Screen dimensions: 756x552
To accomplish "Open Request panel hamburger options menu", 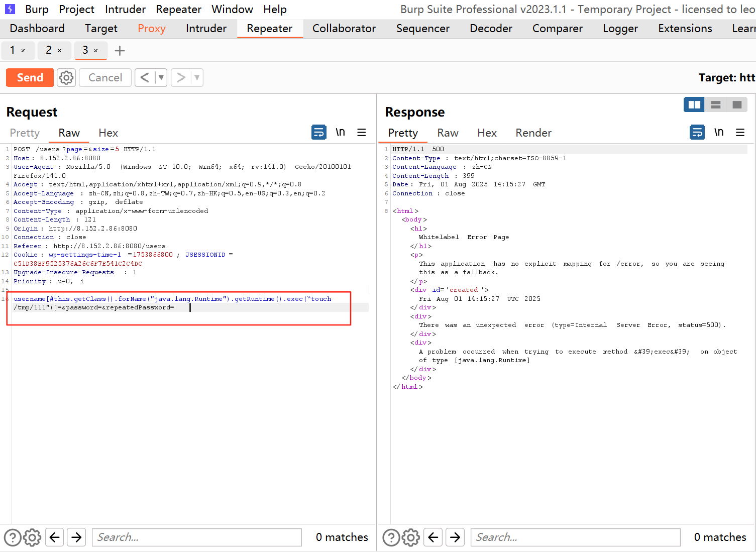I will click(x=362, y=132).
